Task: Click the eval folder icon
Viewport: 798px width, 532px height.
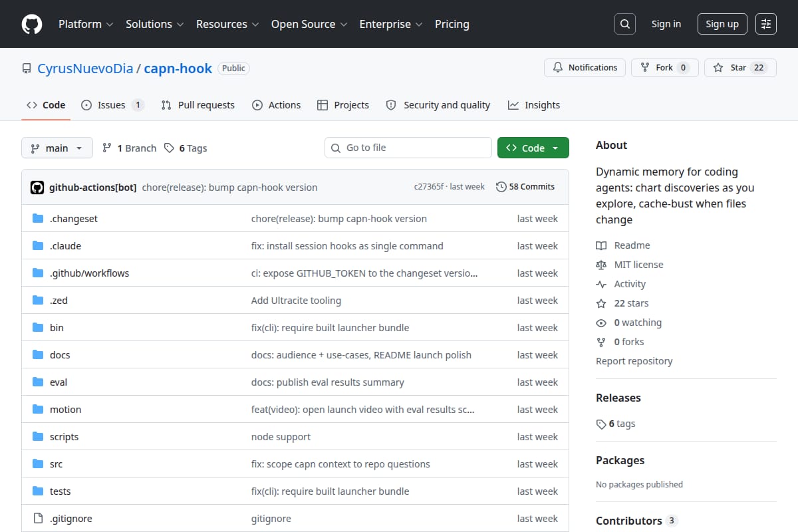Action: click(38, 382)
